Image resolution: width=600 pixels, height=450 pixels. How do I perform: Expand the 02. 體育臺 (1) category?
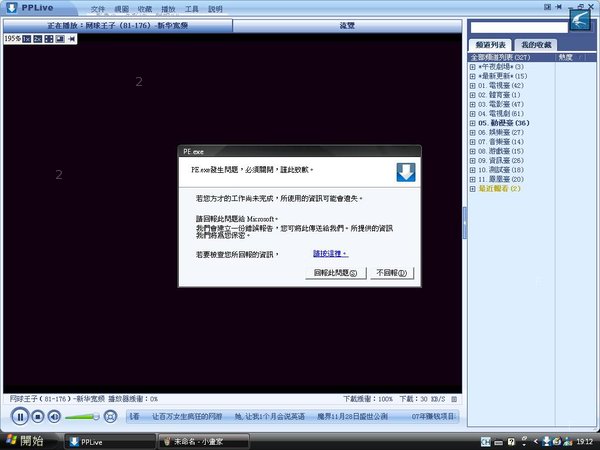(x=473, y=95)
